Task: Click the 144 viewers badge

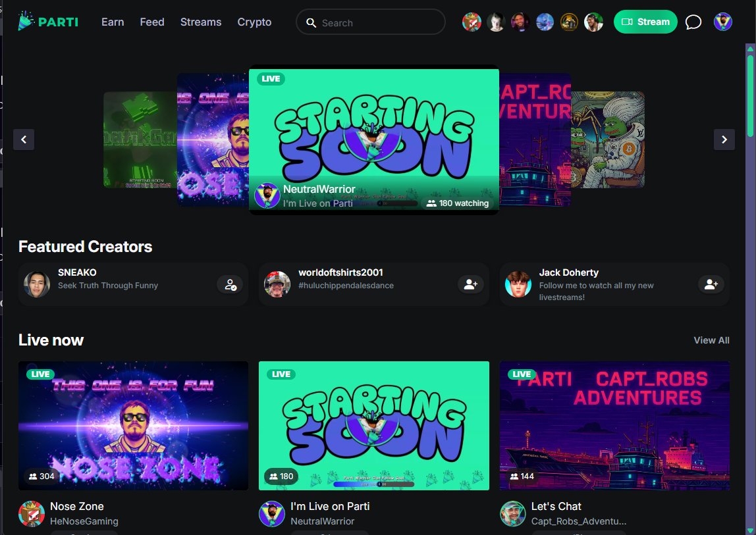Action: click(x=522, y=476)
